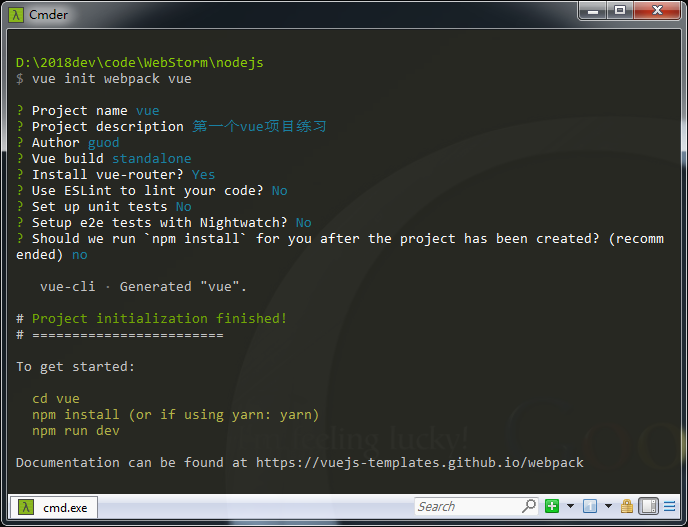Screen dimensions: 688x527
Task: Open a new console with green plus
Action: [552, 506]
